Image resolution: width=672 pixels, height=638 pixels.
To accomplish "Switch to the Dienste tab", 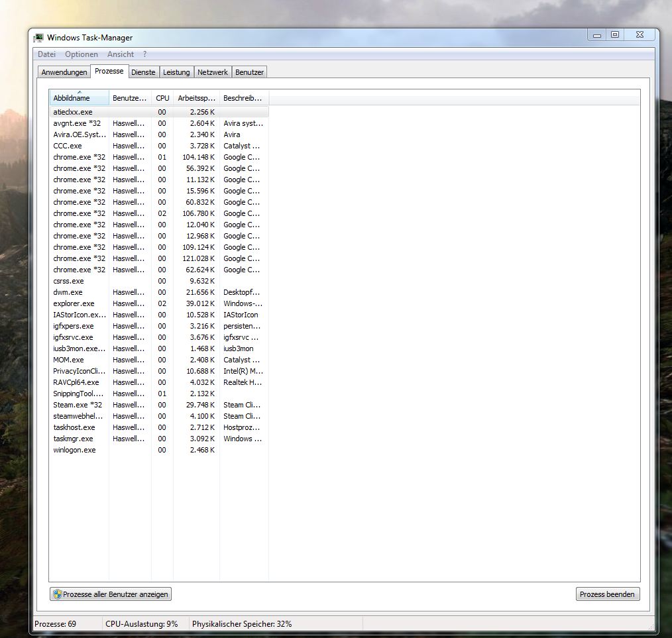I will tap(143, 72).
